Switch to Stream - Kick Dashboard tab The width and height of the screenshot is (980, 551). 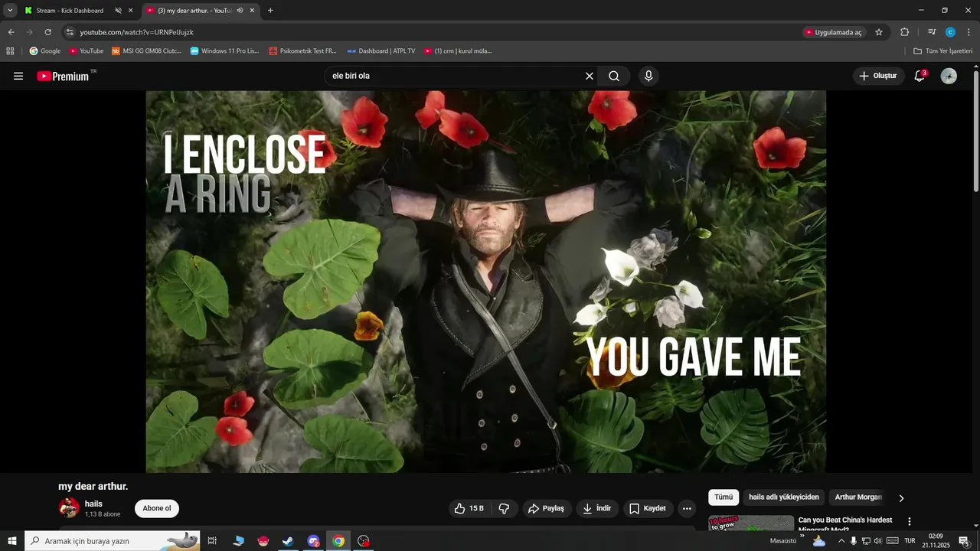coord(70,11)
